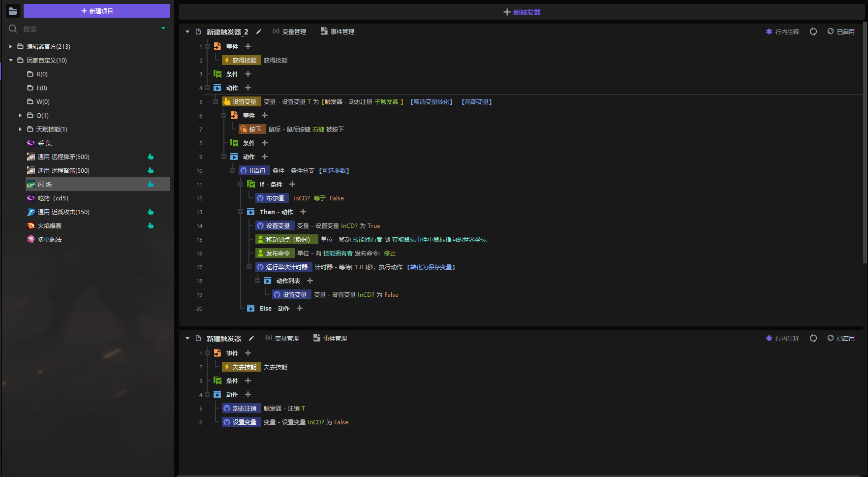Image resolution: width=868 pixels, height=477 pixels.
Task: Rename 新建触发器_2 via pencil icon
Action: 259,32
